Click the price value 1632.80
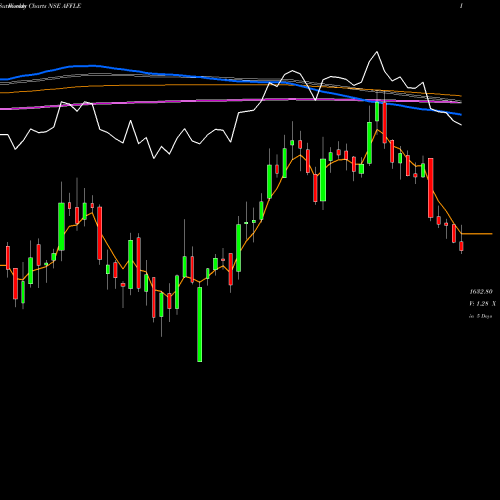This screenshot has width=500, height=500. tap(481, 292)
